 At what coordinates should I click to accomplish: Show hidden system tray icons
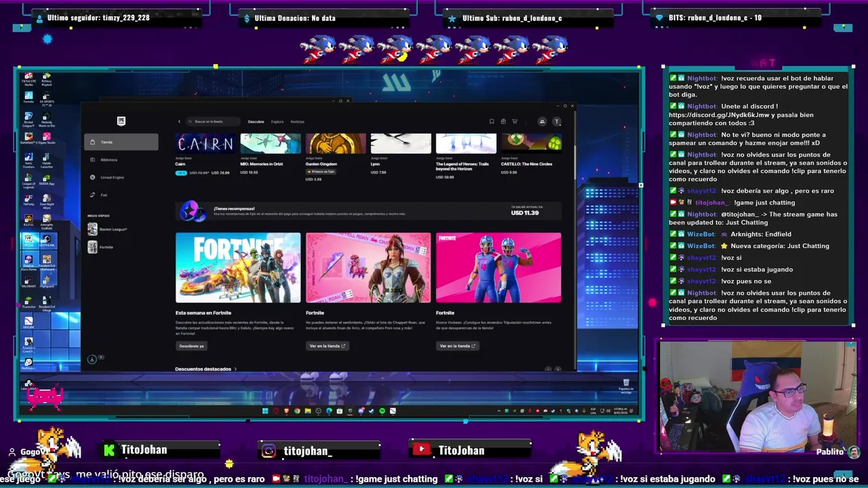coord(499,411)
